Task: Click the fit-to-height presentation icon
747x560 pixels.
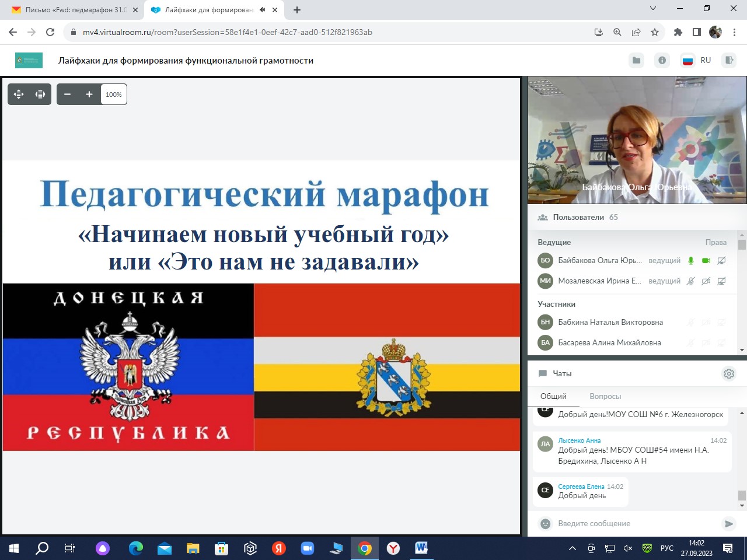Action: pos(40,94)
